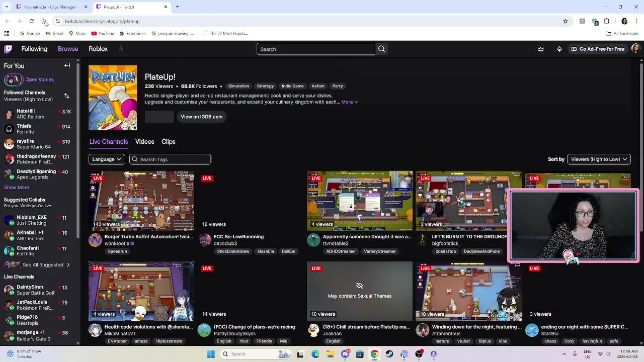644x362 pixels.
Task: Open Chrome extensions puzzle icon
Action: [607, 21]
